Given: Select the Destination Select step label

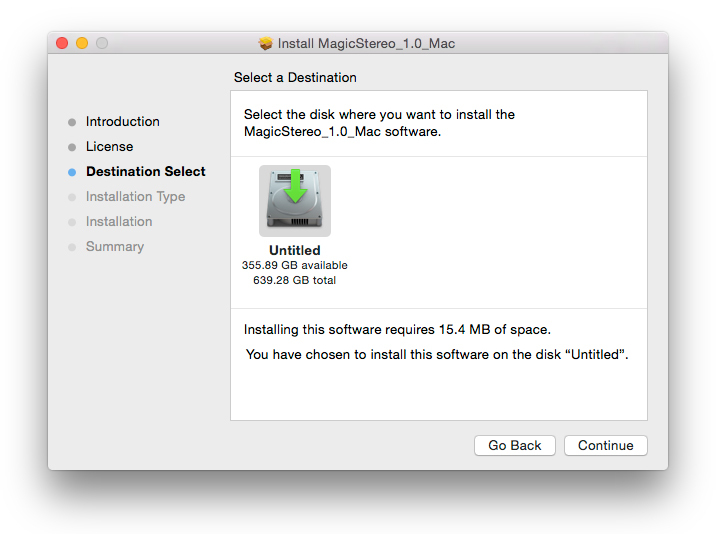Looking at the screenshot, I should click(x=145, y=172).
